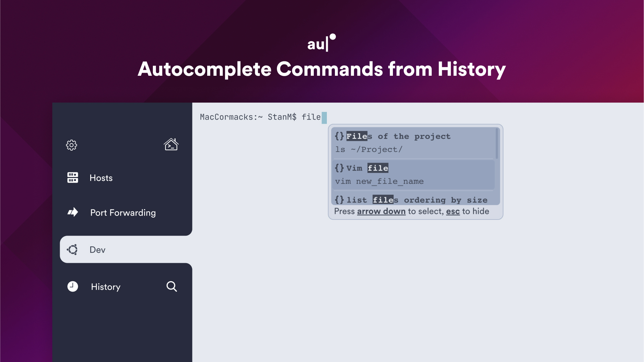Switch to the Hosts section
Image resolution: width=644 pixels, height=362 pixels.
pos(101,178)
